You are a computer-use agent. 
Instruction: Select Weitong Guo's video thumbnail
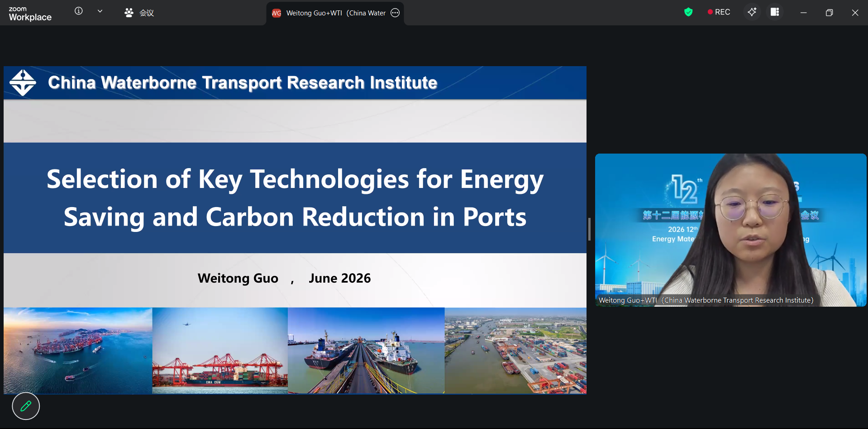tap(730, 230)
